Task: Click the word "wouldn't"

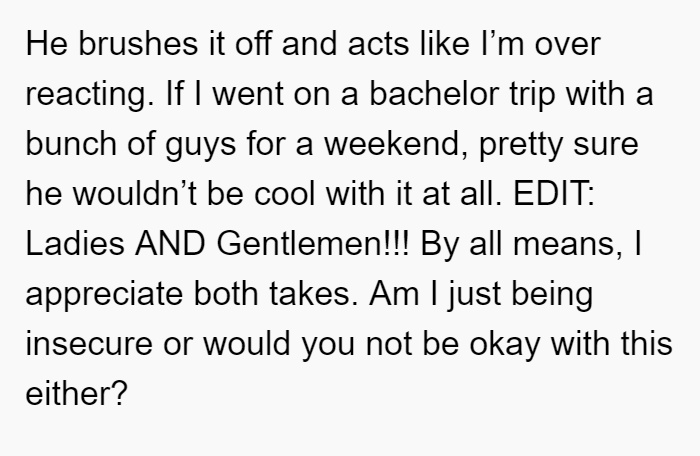Action: 135,194
